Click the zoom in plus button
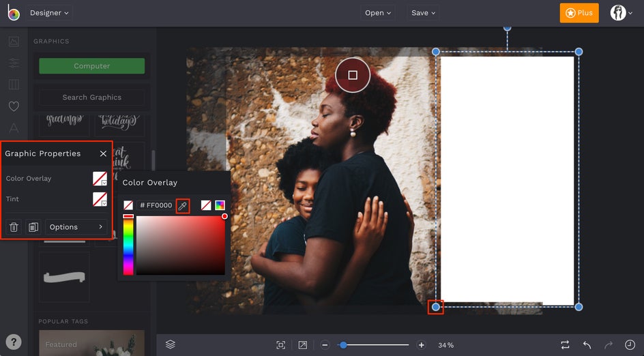Screen dimensions: 644x356 (421, 345)
